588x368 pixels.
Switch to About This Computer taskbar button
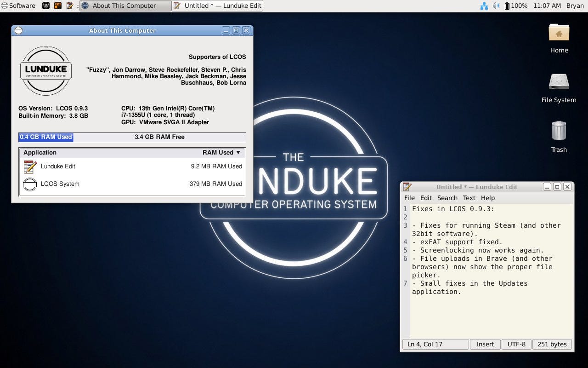(124, 6)
